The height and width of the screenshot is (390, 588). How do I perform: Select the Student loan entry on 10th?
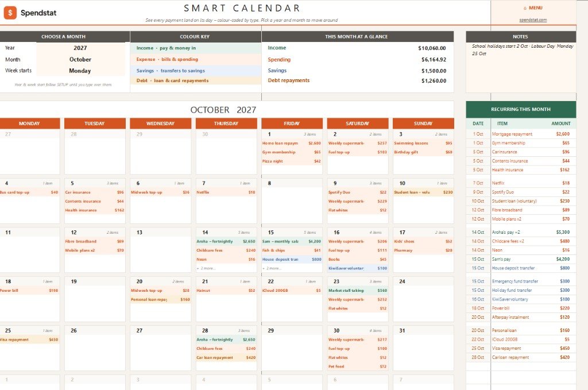click(423, 192)
